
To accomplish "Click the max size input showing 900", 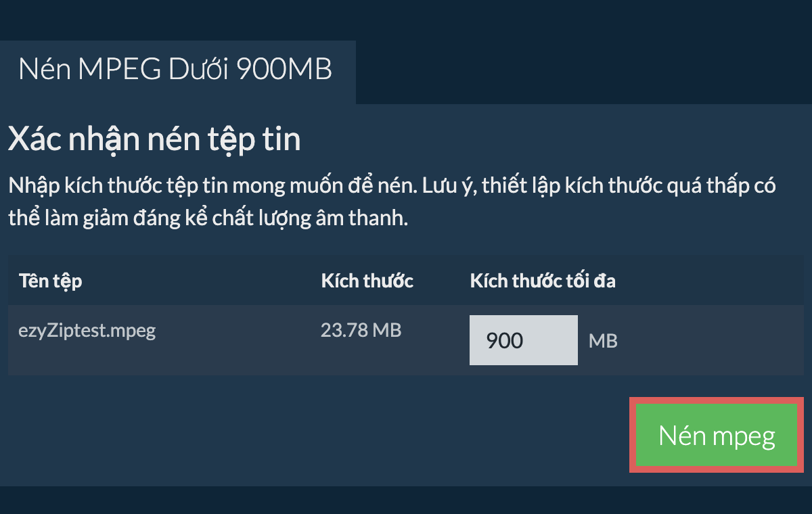I will point(523,340).
